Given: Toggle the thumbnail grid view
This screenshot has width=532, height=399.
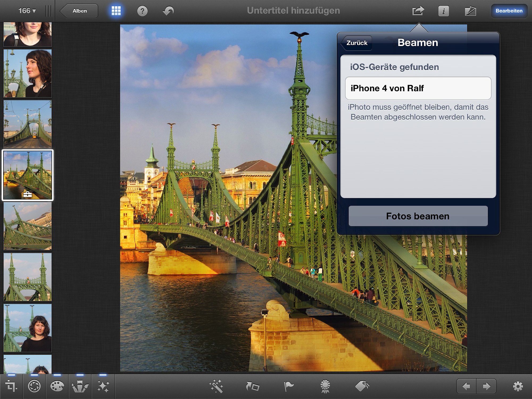Looking at the screenshot, I should tap(116, 11).
